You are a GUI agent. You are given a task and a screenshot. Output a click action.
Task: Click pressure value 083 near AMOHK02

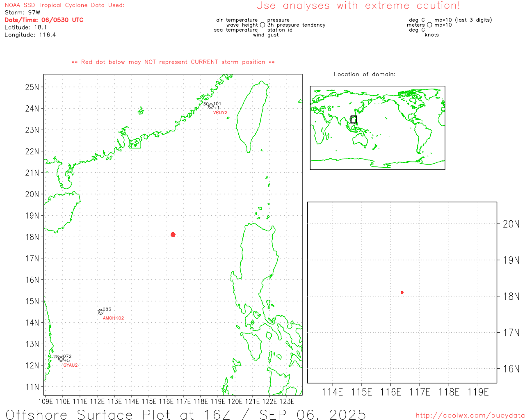tap(107, 309)
